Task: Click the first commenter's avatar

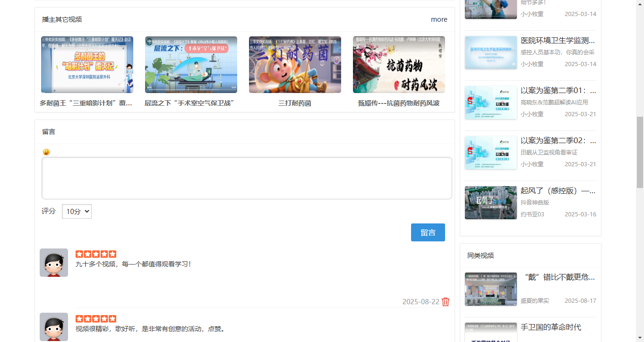Action: pyautogui.click(x=53, y=262)
